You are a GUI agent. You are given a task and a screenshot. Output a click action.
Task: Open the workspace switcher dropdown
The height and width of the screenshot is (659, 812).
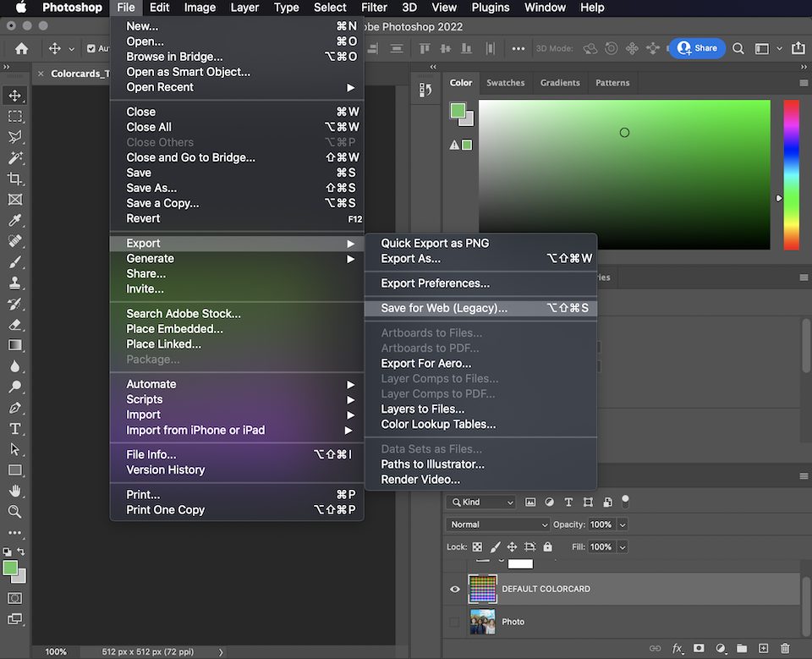coord(767,48)
